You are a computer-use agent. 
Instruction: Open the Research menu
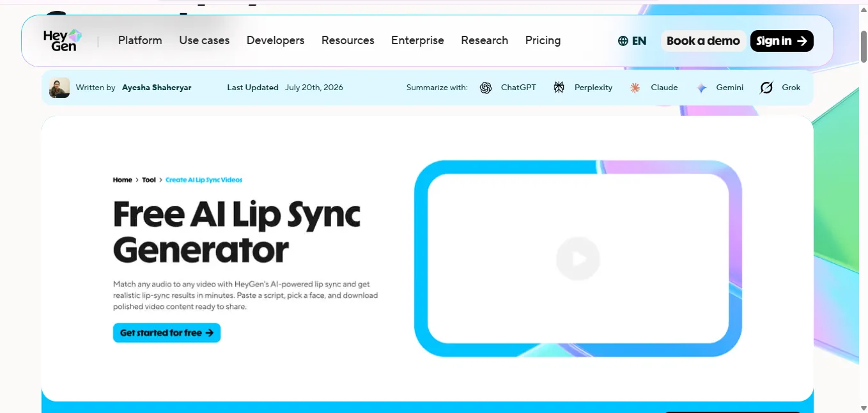[484, 40]
